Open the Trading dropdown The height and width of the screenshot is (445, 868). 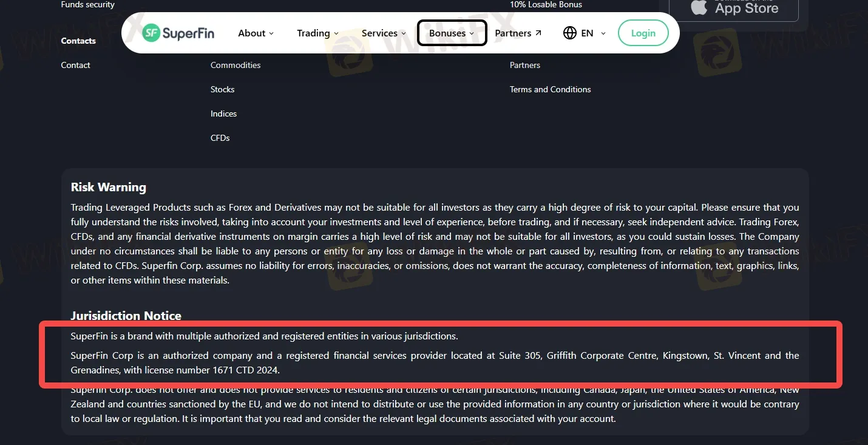click(x=317, y=33)
